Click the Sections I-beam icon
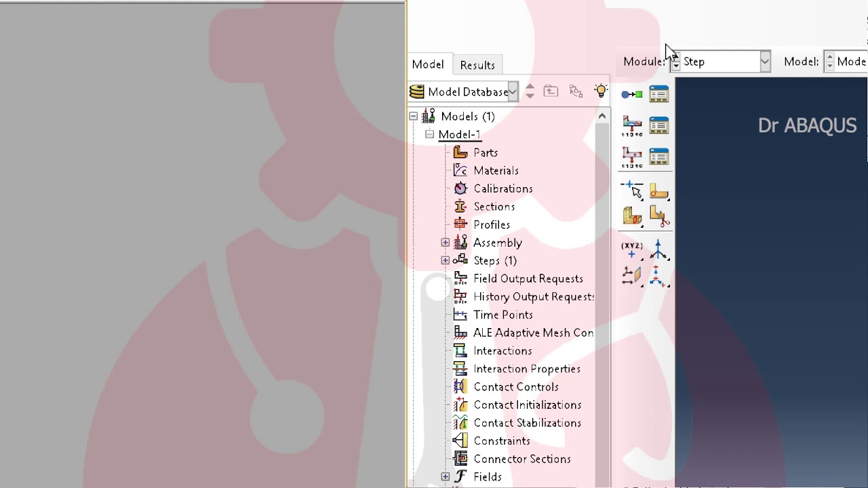Viewport: 868px width, 488px height. [460, 207]
